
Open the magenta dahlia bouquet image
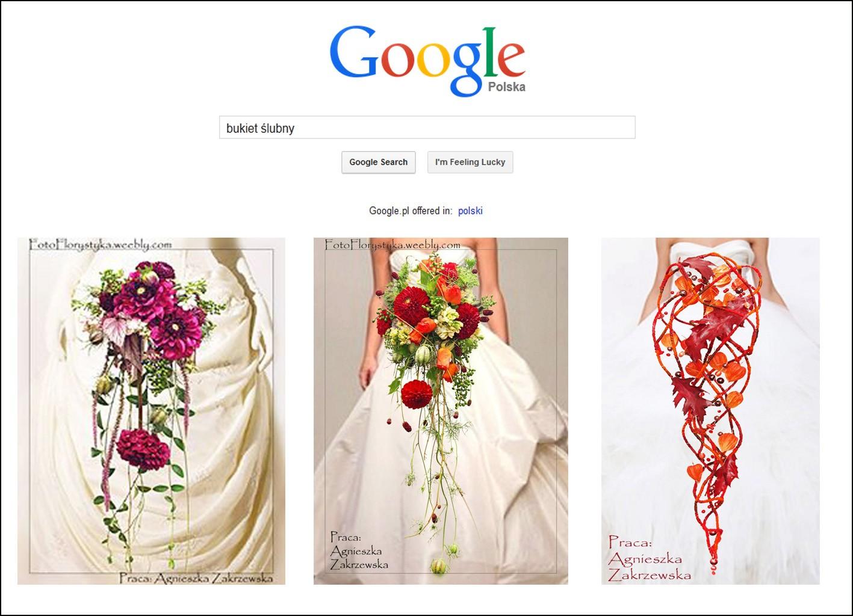pos(151,411)
